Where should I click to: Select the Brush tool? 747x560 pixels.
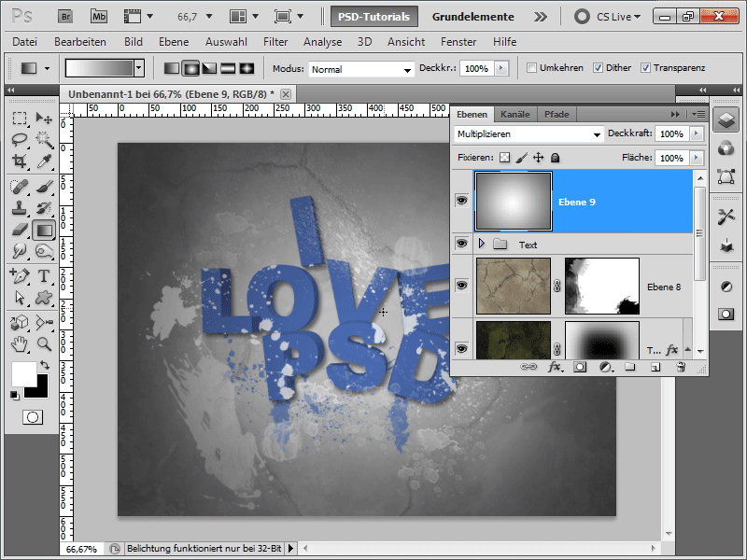coord(44,186)
